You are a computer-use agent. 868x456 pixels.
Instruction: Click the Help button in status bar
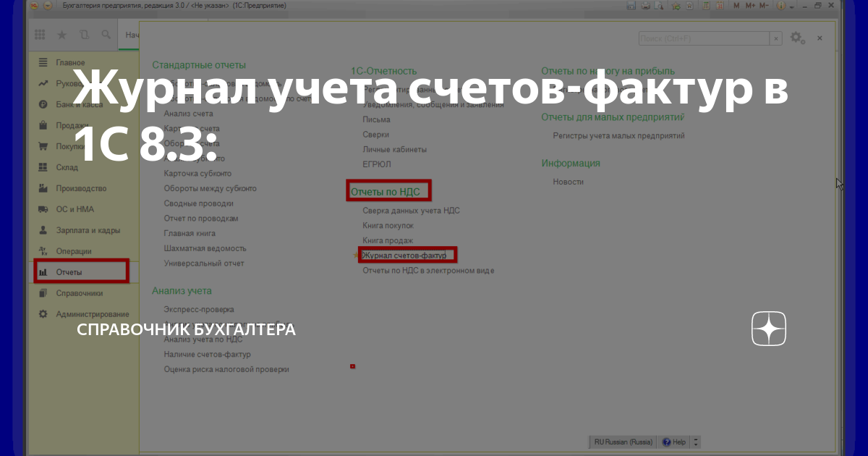673,442
